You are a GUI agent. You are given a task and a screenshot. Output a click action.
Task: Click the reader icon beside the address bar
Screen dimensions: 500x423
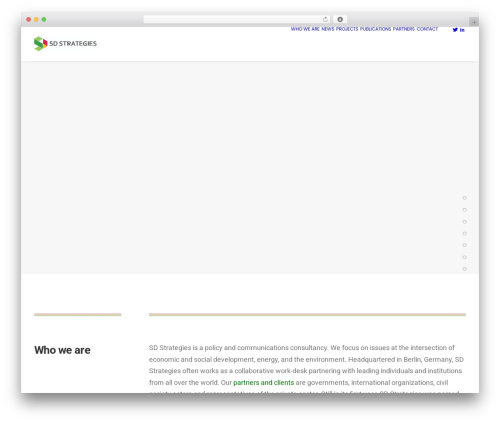click(x=340, y=19)
